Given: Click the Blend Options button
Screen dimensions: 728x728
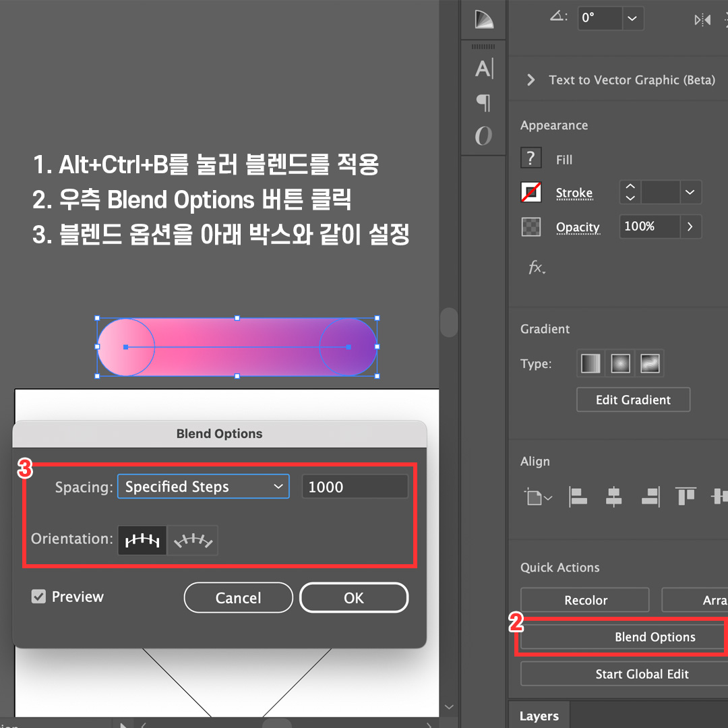Looking at the screenshot, I should click(x=655, y=636).
